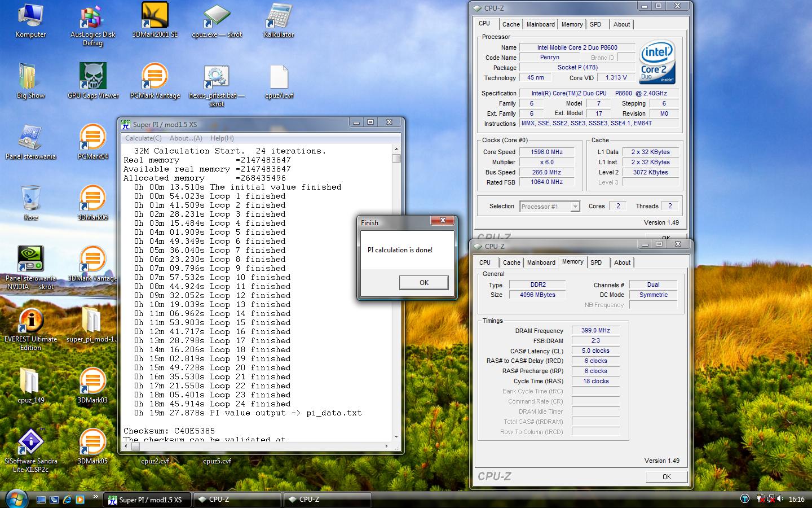Open SPD tab in top CPU-Z window
Viewport: 812px width, 508px height.
tap(595, 24)
